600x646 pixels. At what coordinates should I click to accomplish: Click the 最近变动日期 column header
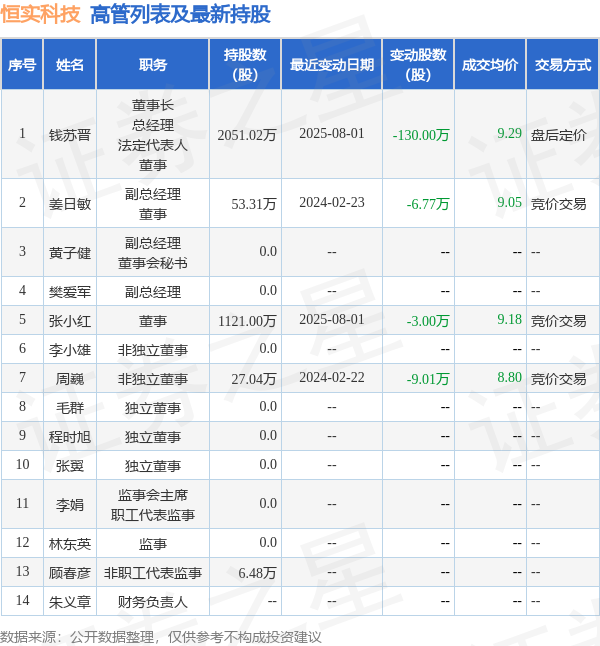(332, 65)
